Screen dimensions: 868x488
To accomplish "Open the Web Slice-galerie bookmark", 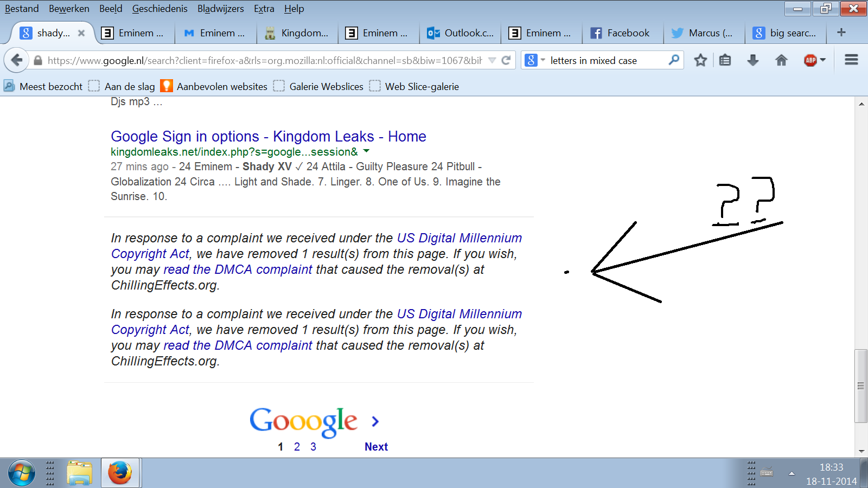I will 414,86.
